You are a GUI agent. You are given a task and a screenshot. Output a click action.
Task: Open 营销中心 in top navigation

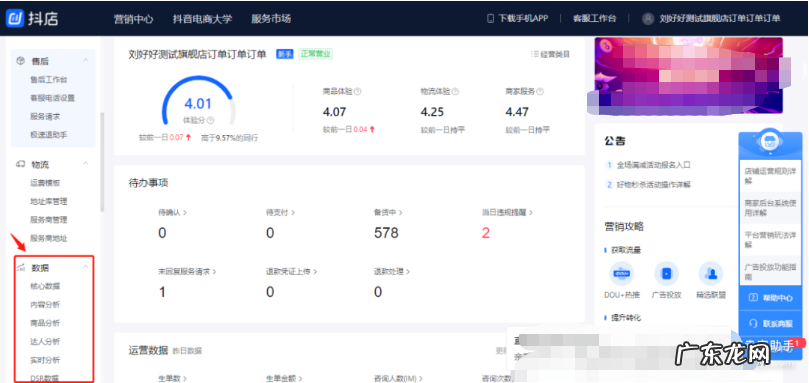click(133, 19)
